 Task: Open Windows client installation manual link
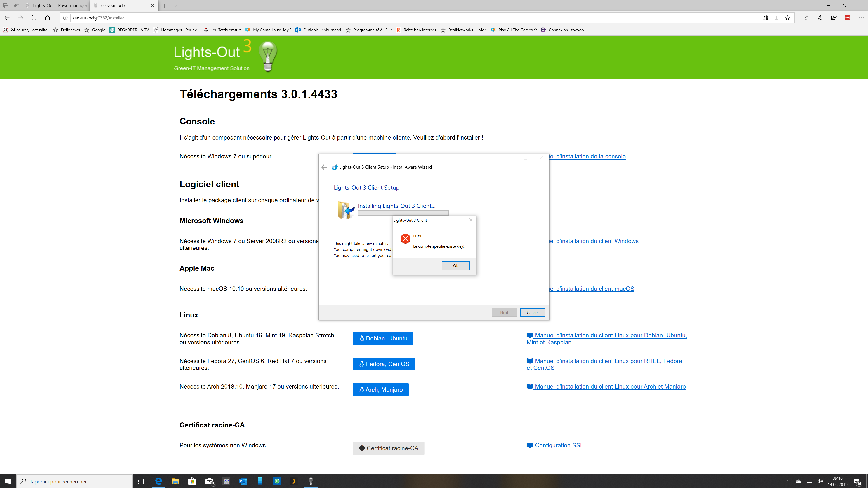point(594,241)
